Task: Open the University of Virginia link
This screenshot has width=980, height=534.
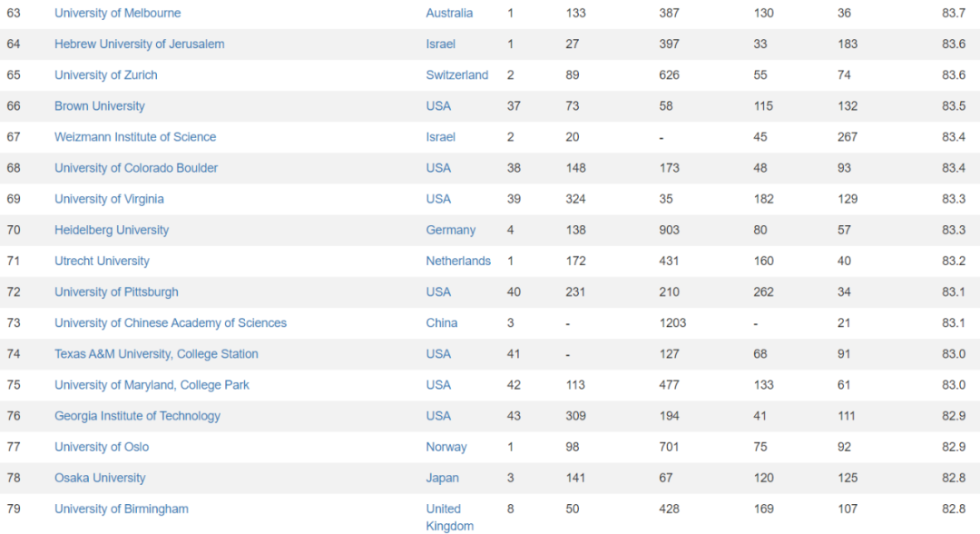Action: (109, 199)
